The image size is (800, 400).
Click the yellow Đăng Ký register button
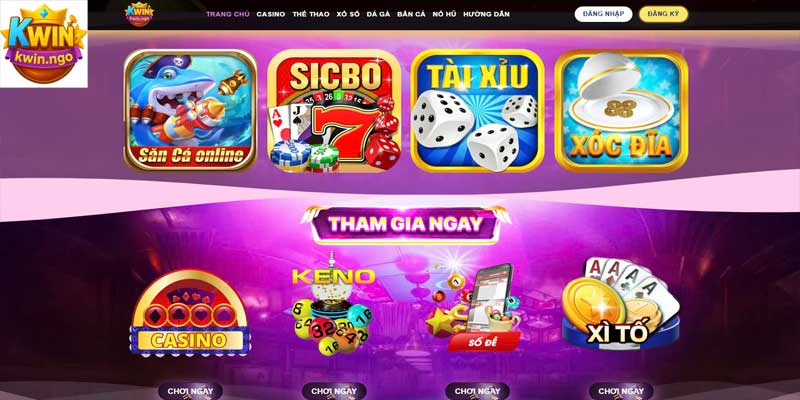(663, 14)
